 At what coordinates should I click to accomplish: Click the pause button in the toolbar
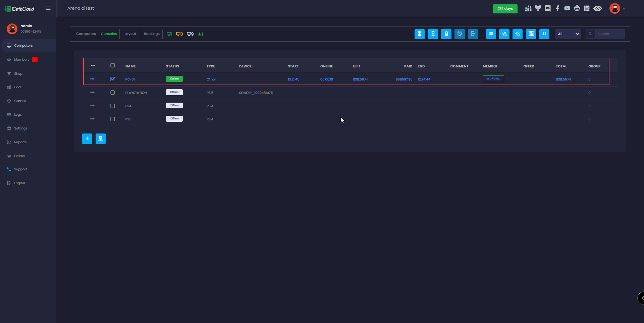point(544,34)
